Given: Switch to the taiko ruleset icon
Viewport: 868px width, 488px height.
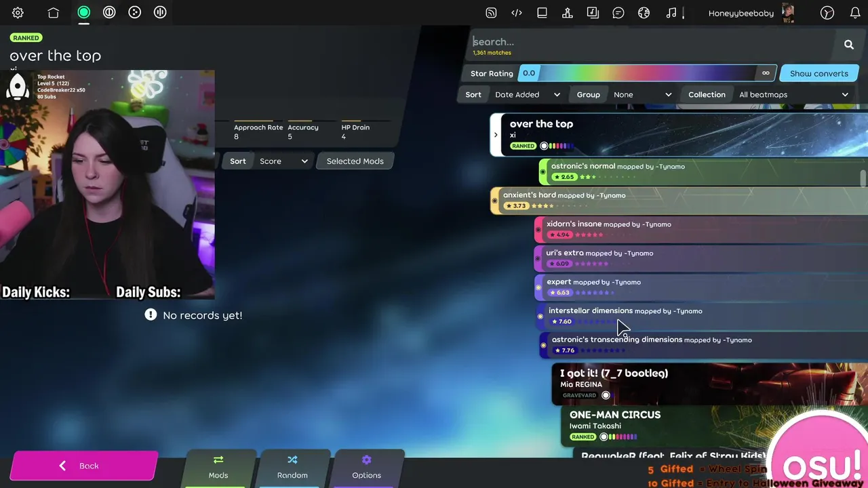Looking at the screenshot, I should point(109,12).
